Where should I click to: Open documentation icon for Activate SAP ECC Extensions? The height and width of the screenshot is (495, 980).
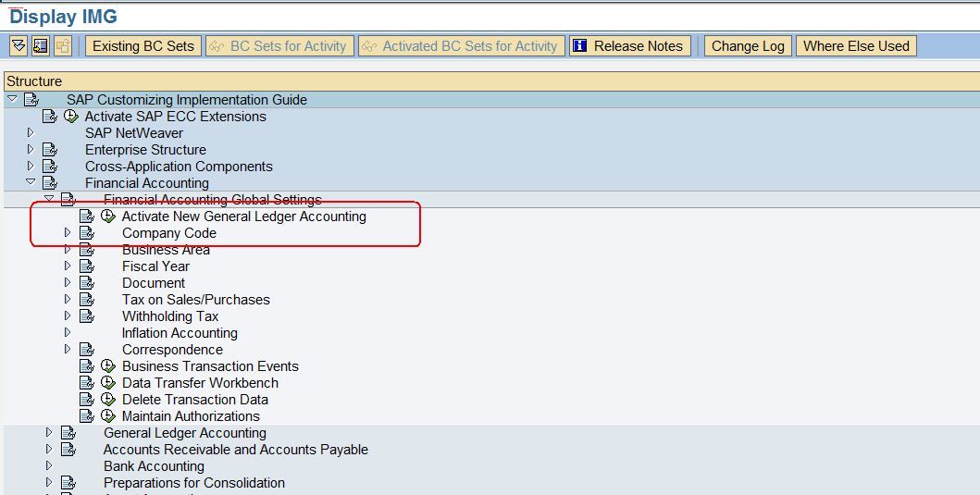50,117
